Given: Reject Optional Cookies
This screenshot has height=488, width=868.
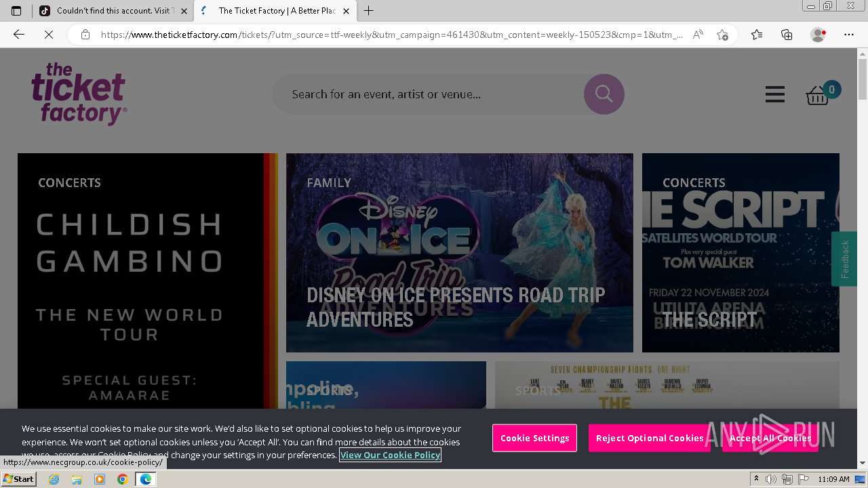Looking at the screenshot, I should [650, 438].
